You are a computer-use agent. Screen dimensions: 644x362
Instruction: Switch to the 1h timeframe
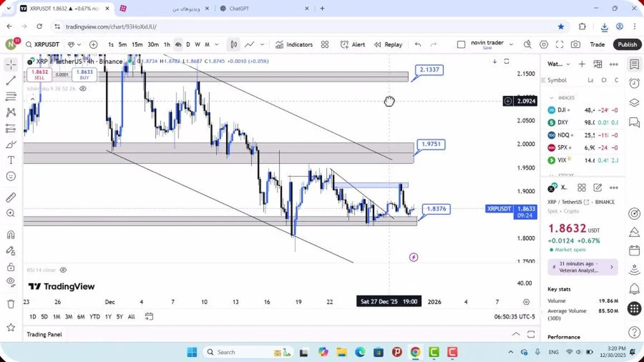(167, 45)
